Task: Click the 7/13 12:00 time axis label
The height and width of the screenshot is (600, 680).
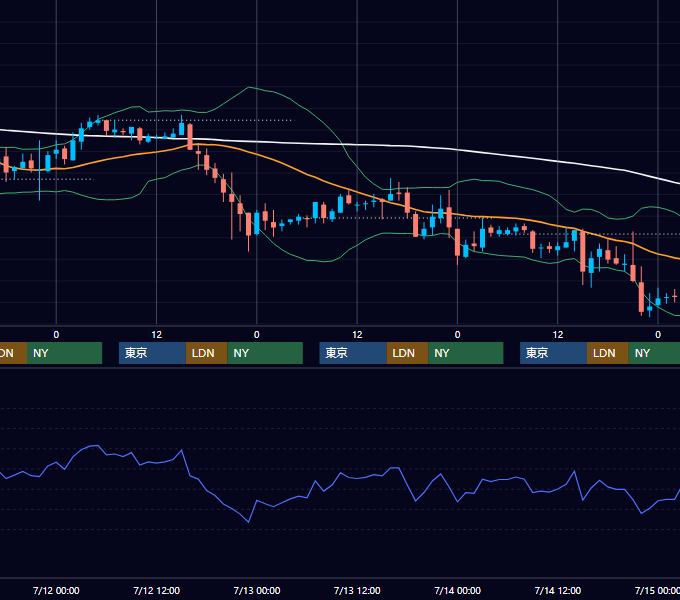Action: coord(357,590)
